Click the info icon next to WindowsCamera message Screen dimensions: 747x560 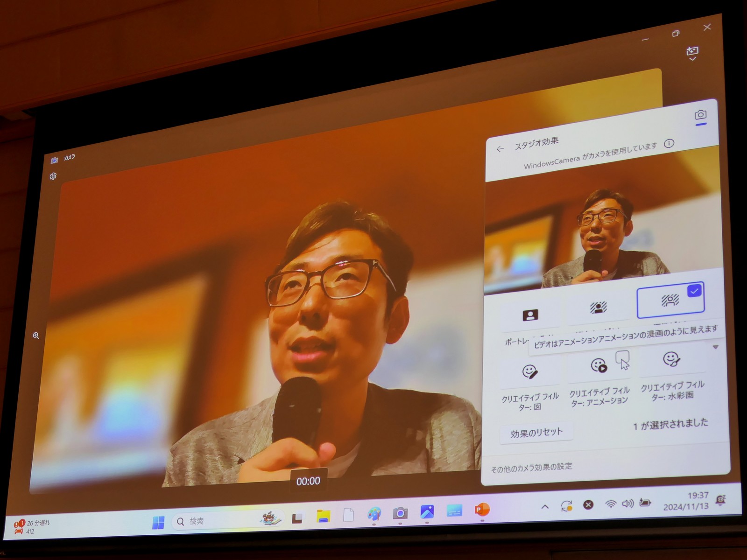[669, 143]
